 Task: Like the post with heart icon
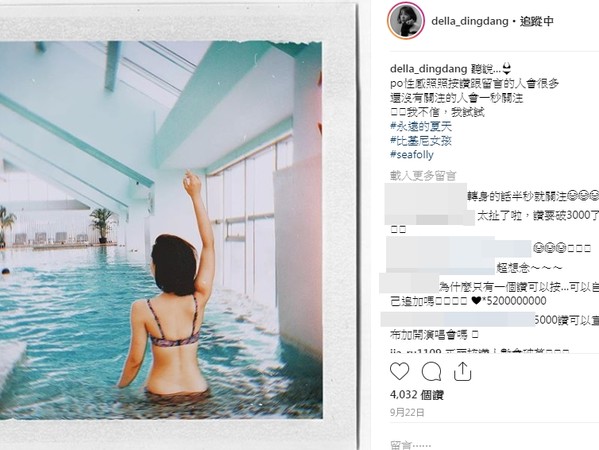400,371
